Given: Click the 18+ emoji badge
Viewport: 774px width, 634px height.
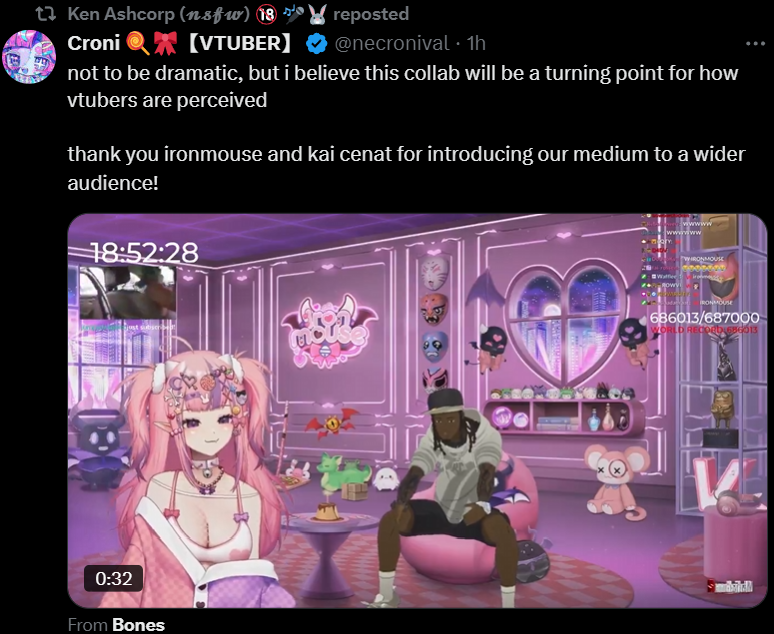Looking at the screenshot, I should click(x=266, y=14).
